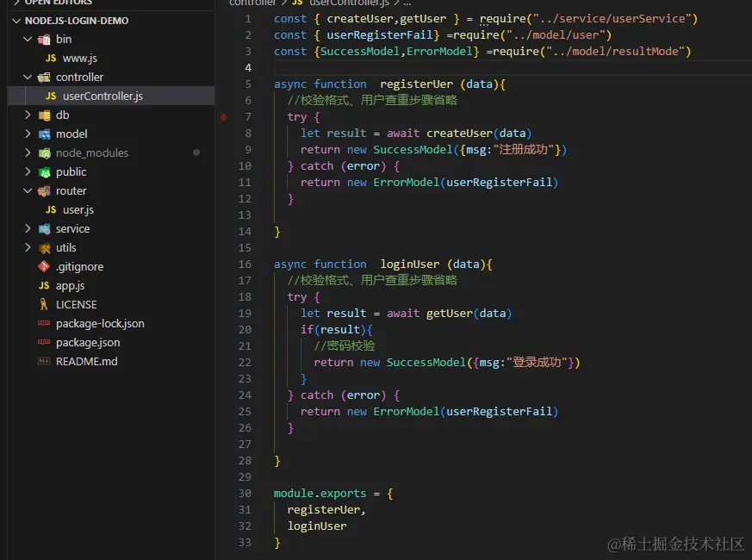Viewport: 752px width, 560px height.
Task: Click loginUser function name on line 16
Action: coord(409,264)
